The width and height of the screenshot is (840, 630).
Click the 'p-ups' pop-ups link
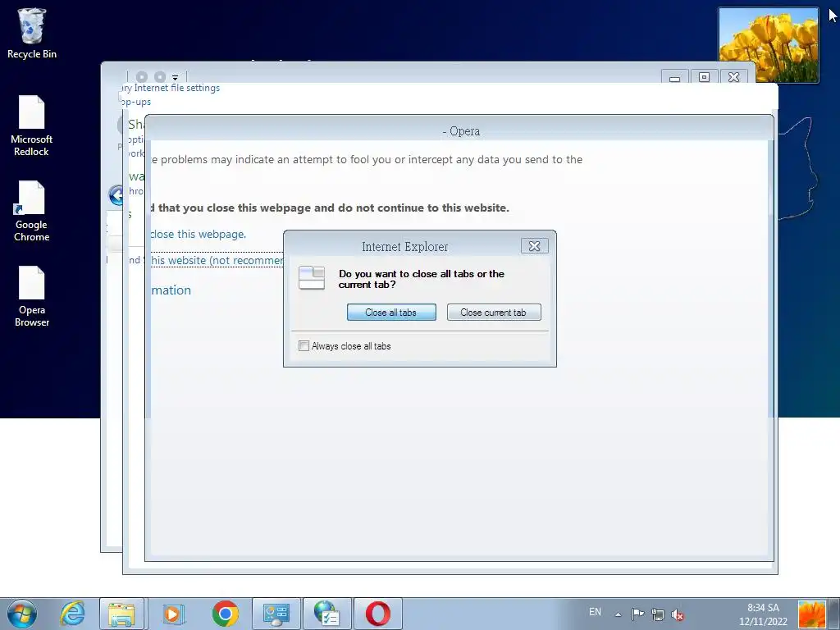[x=137, y=102]
